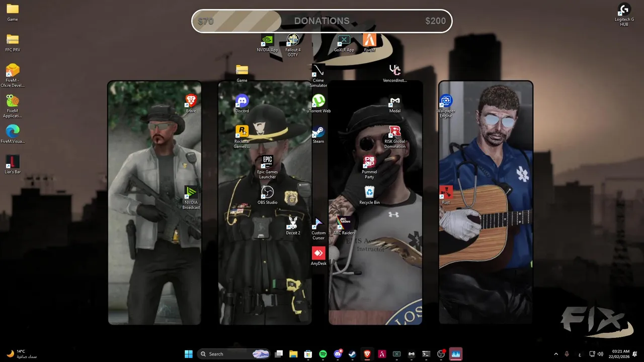The width and height of the screenshot is (644, 362).
Task: Select the Wallpaper Engine desktop shortcut
Action: coord(446,107)
